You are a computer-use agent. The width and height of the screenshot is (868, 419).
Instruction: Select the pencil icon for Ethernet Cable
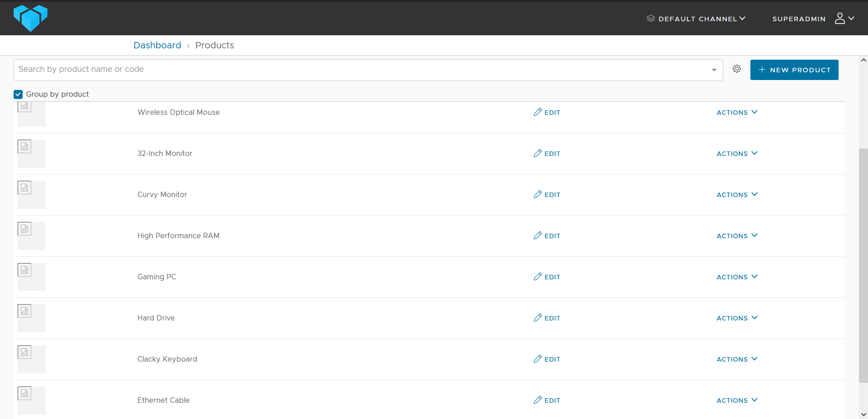(x=537, y=400)
